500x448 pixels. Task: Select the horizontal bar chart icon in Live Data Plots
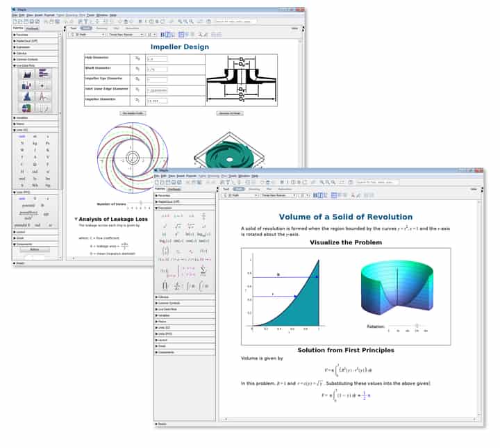coord(43,74)
